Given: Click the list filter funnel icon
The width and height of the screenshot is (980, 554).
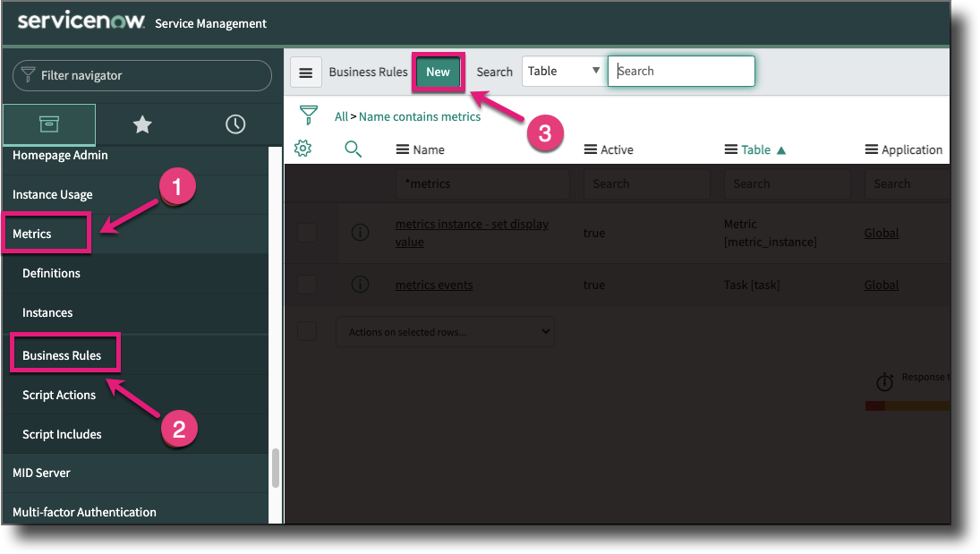Looking at the screenshot, I should point(309,115).
